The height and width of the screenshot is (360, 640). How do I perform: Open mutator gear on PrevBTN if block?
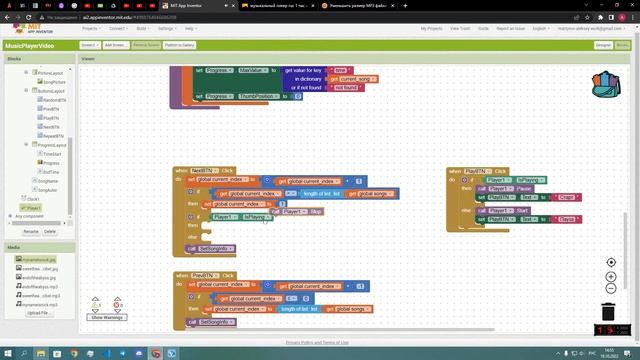coord(191,297)
